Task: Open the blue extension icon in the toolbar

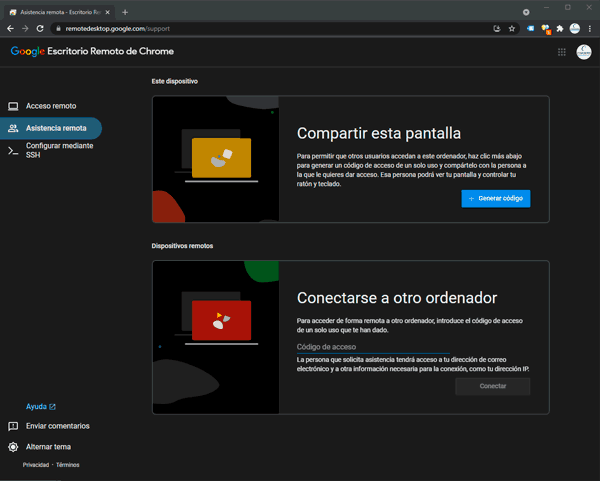Action: pyautogui.click(x=530, y=29)
